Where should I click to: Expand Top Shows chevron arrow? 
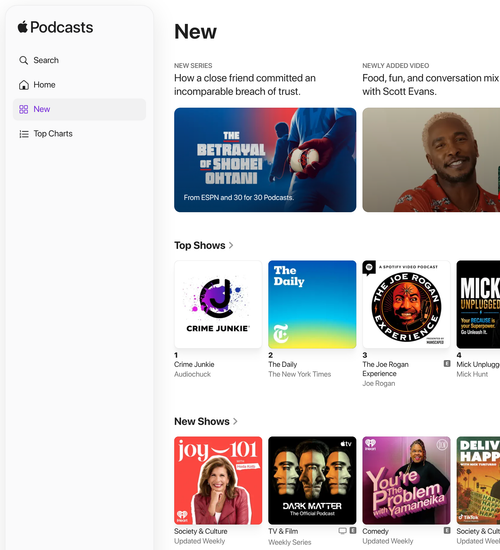[x=231, y=245]
